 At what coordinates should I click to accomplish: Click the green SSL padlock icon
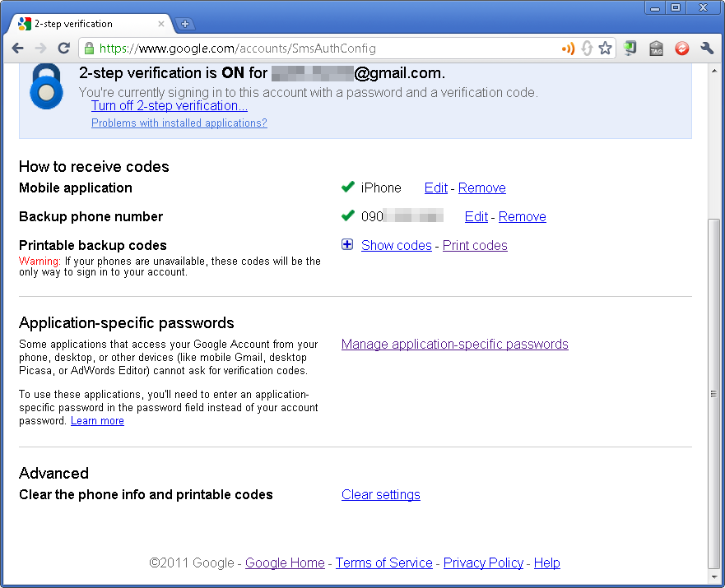click(x=89, y=48)
